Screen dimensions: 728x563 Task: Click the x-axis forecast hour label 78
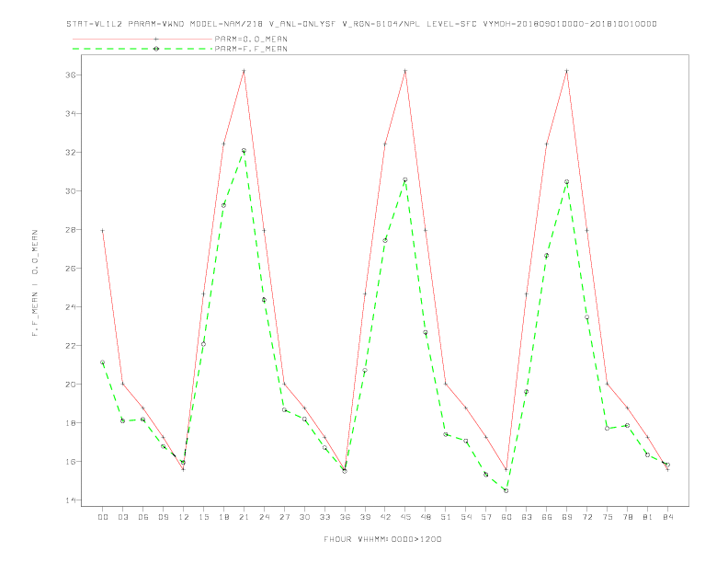[627, 517]
